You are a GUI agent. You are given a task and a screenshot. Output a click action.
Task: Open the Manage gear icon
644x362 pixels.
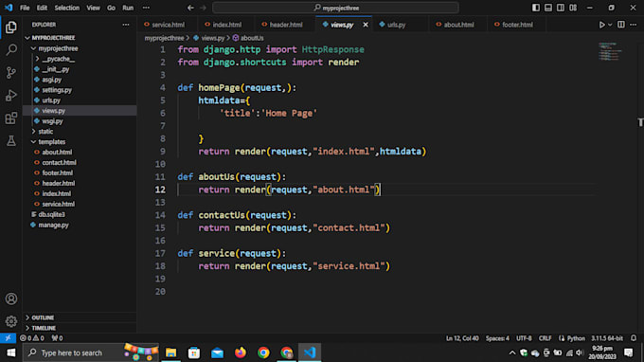click(x=11, y=321)
